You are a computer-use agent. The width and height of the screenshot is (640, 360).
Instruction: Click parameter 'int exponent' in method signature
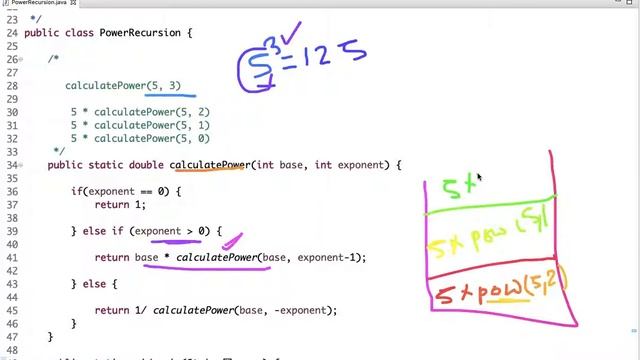point(350,165)
